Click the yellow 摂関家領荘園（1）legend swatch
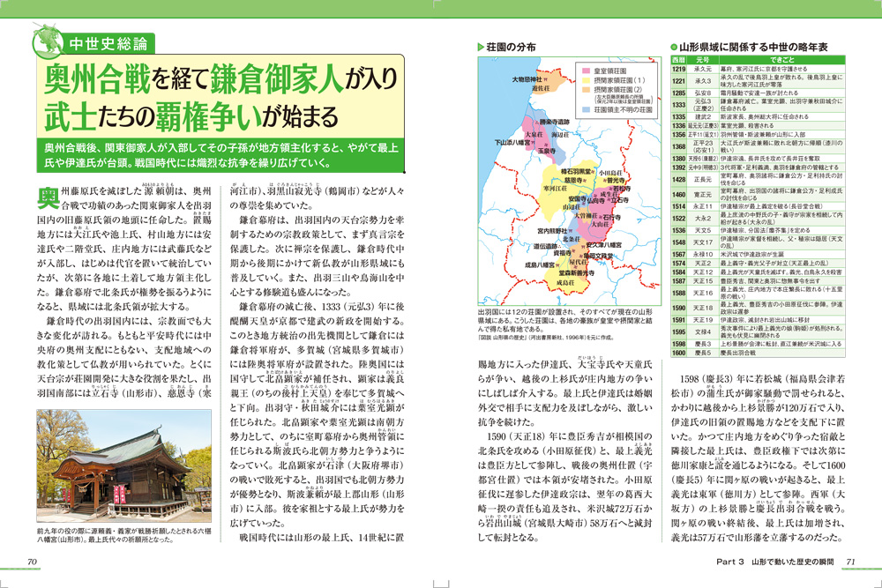The width and height of the screenshot is (882, 588). click(x=586, y=80)
